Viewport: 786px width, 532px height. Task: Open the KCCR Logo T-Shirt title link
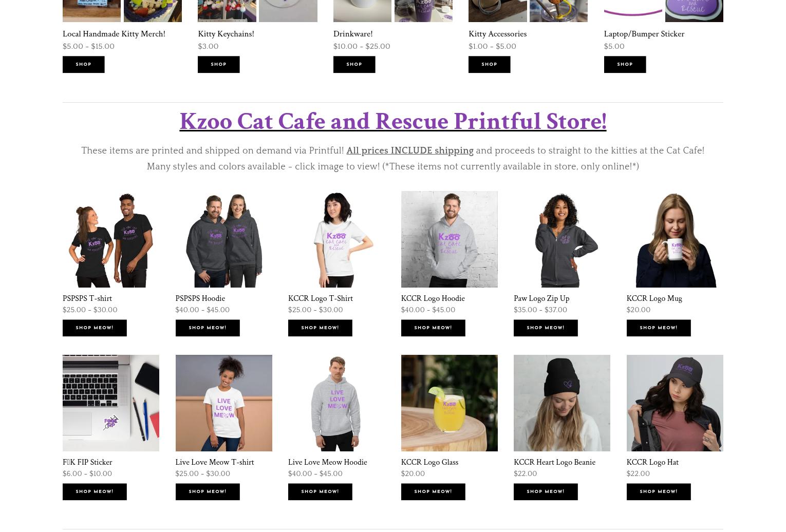pos(320,298)
